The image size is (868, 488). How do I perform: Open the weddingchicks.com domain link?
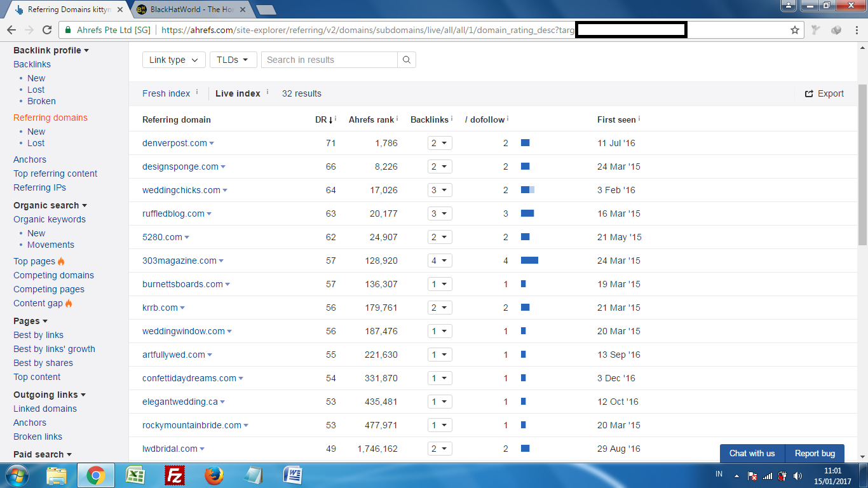click(x=181, y=190)
